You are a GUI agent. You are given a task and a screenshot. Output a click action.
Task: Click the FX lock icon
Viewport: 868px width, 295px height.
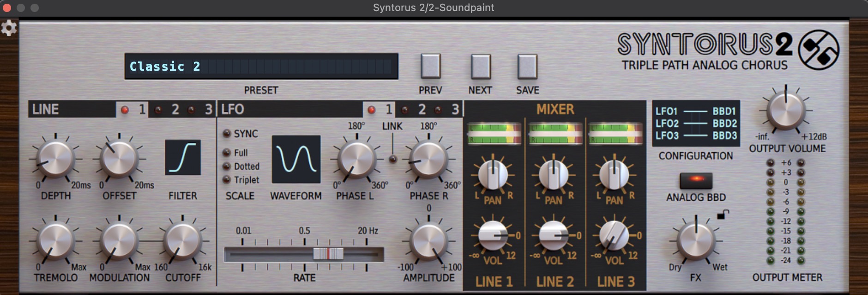click(x=723, y=215)
